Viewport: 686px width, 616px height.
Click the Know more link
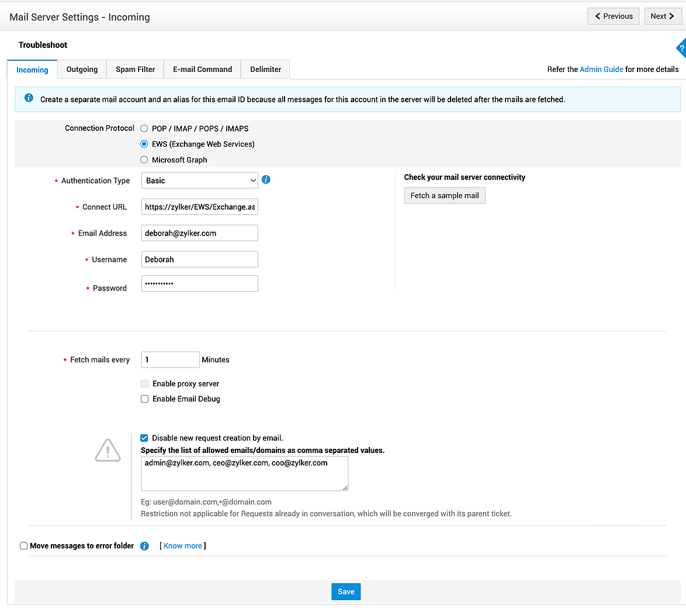point(183,546)
